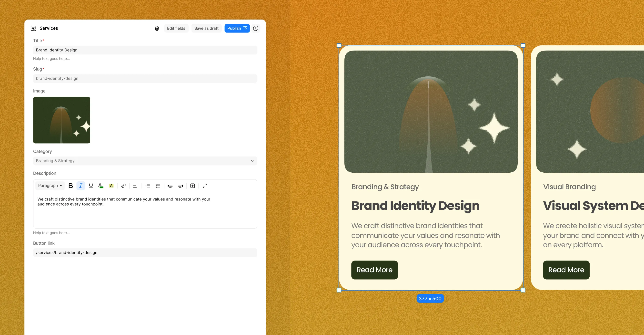Image resolution: width=644 pixels, height=335 pixels.
Task: Focus the Button link input field
Action: [145, 253]
